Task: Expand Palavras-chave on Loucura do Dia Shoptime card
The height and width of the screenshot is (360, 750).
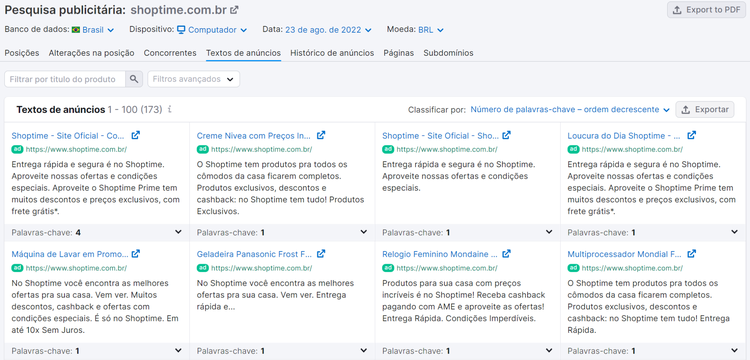Action: pos(735,232)
